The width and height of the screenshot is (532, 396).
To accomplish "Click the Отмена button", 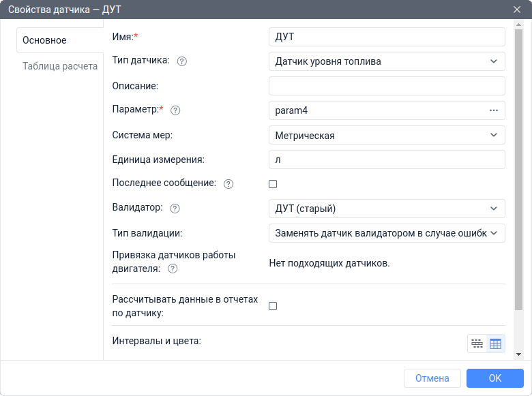I will click(x=432, y=378).
